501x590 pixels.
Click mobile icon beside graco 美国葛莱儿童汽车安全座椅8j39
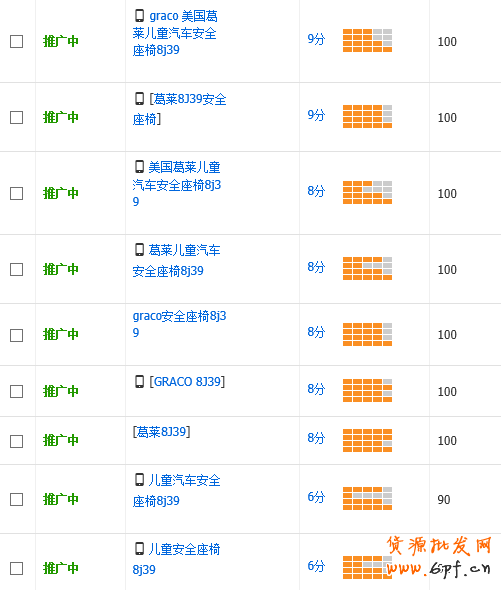coord(139,16)
